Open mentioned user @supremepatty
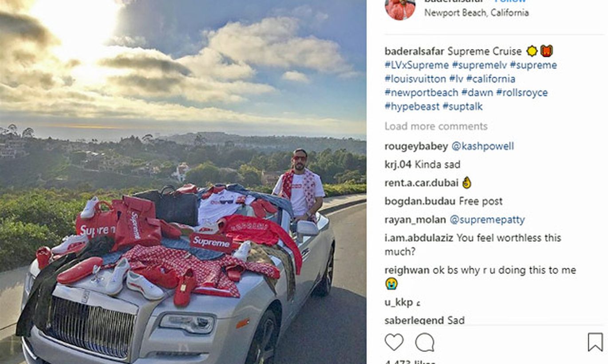Image resolution: width=608 pixels, height=364 pixels. 487,220
